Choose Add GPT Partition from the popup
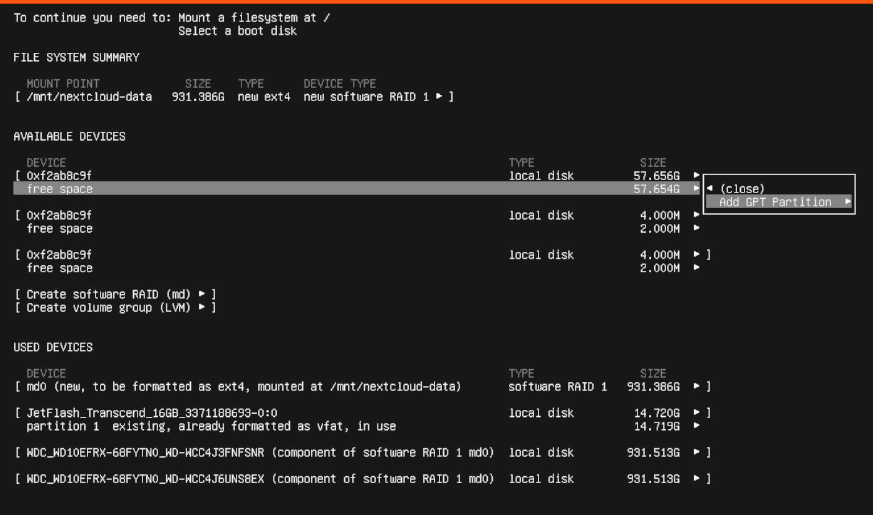 (x=775, y=202)
